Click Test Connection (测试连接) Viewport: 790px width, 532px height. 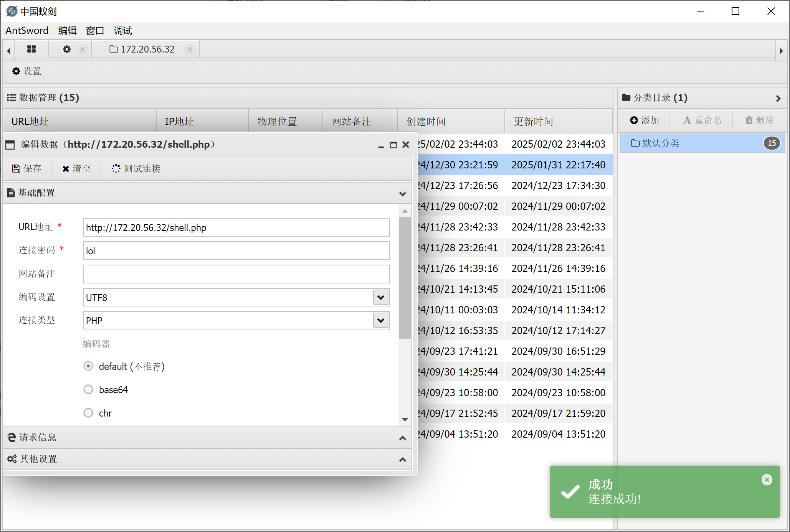coord(136,168)
